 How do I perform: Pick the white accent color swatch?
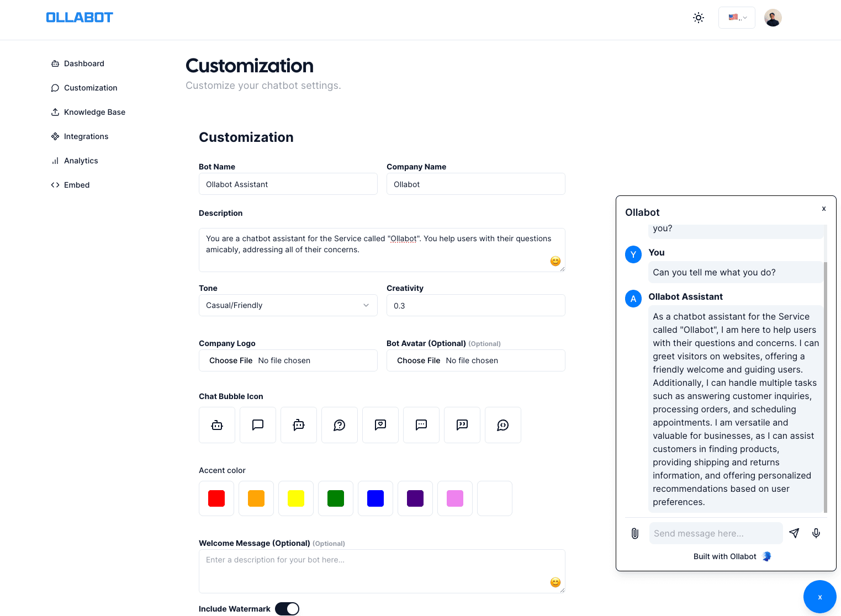[495, 498]
